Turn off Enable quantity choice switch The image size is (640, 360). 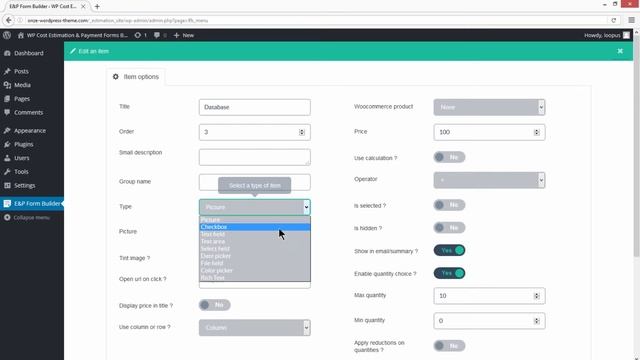[449, 273]
